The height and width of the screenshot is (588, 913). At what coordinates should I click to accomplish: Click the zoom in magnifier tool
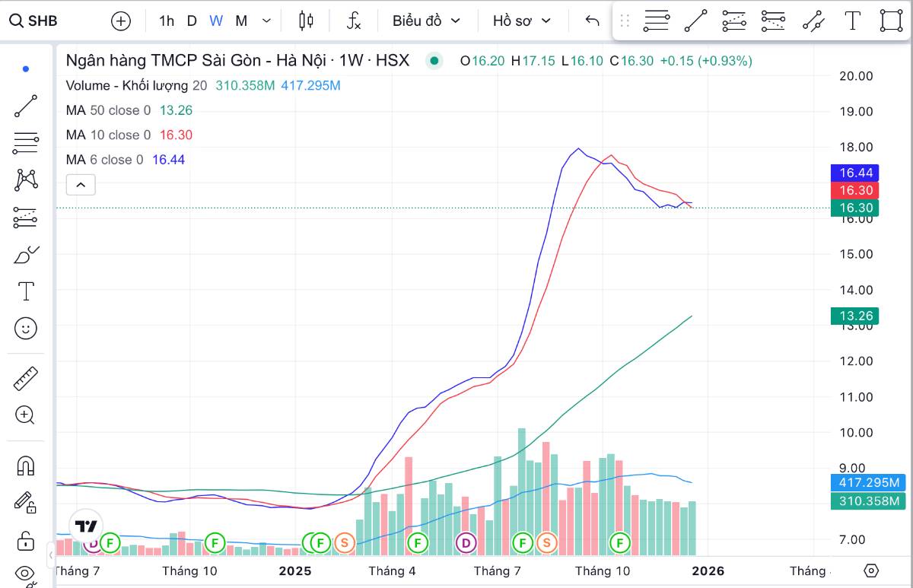[x=26, y=415]
